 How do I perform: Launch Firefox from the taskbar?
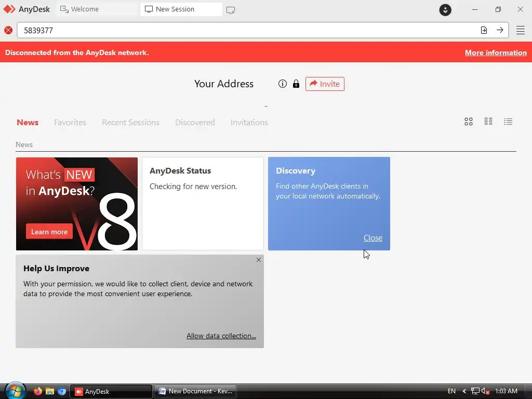(37, 391)
